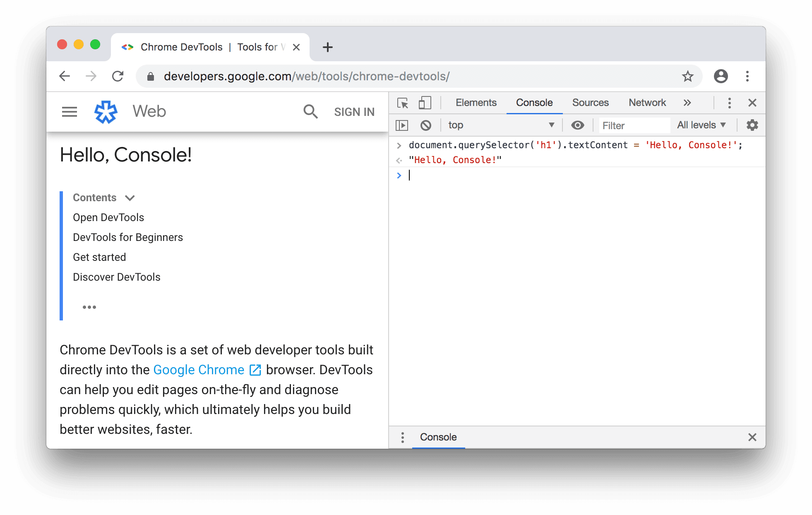Screen dimensions: 812x515
Task: Switch to the Sources tab
Action: click(590, 101)
